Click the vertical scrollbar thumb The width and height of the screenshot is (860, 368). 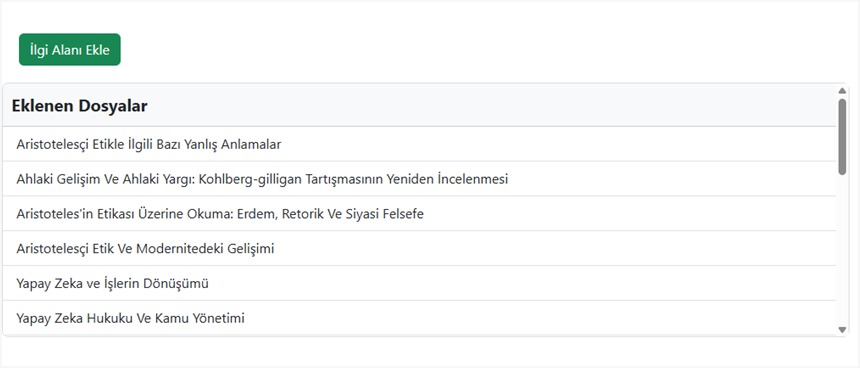[842, 137]
